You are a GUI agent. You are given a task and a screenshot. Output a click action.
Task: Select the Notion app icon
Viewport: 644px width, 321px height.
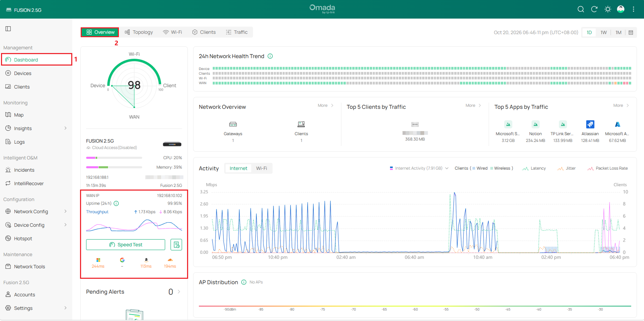(535, 124)
